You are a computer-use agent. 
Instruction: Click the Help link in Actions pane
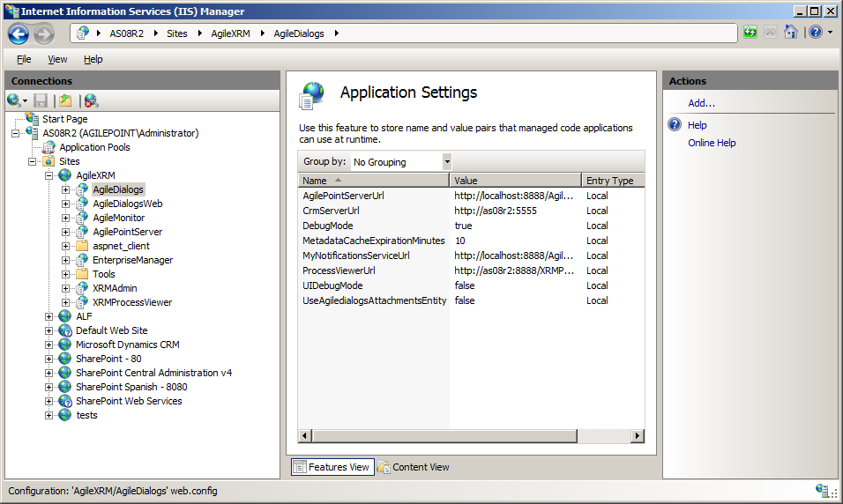697,125
